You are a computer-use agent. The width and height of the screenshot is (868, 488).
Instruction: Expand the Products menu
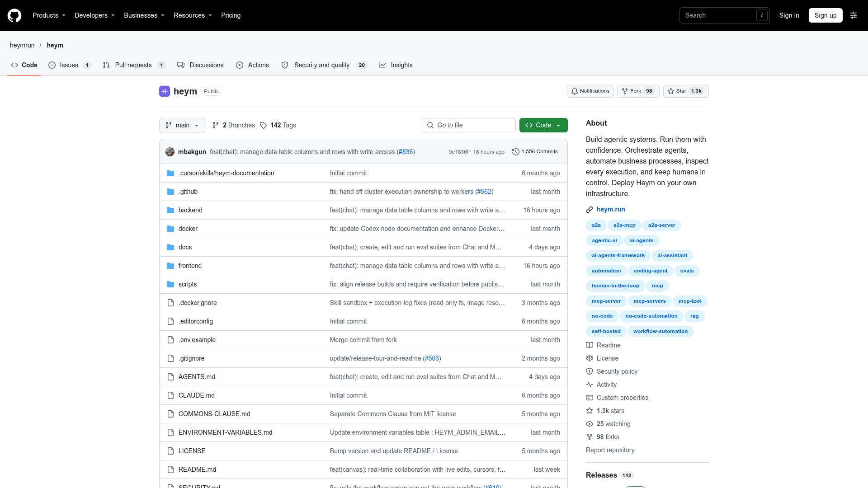[49, 15]
